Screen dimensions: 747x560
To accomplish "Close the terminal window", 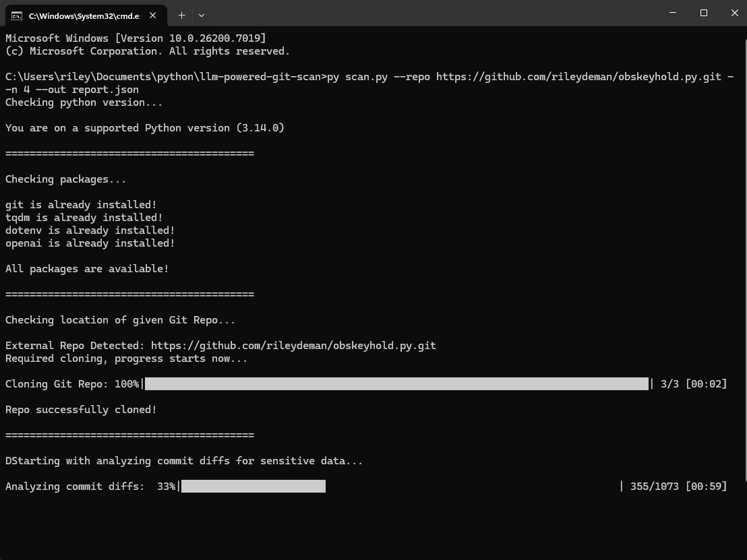I will click(734, 13).
